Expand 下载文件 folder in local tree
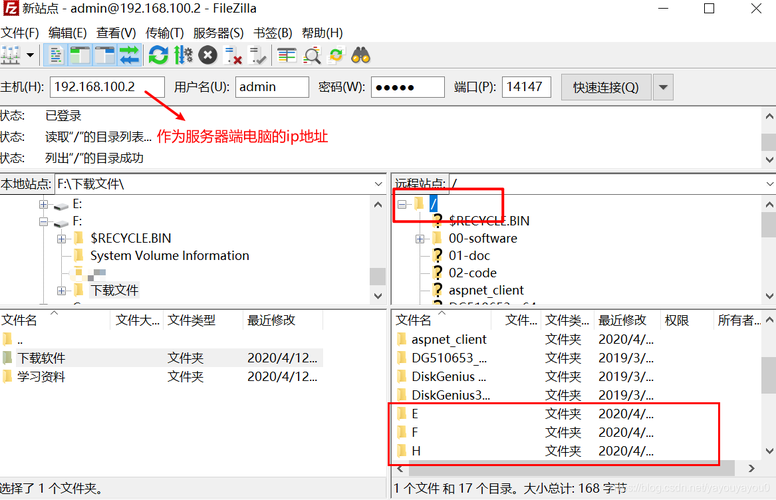 click(x=61, y=291)
